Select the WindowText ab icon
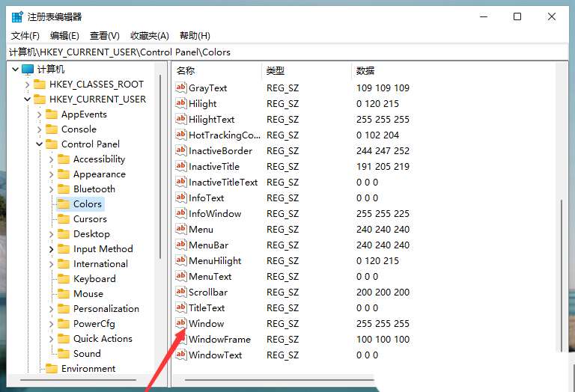The height and width of the screenshot is (392, 575). coord(180,355)
